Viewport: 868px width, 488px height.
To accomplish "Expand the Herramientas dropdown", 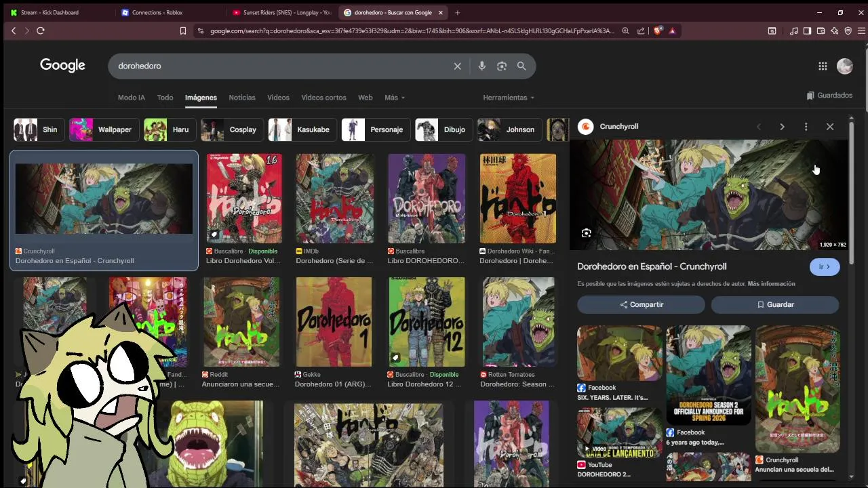I will pyautogui.click(x=509, y=98).
